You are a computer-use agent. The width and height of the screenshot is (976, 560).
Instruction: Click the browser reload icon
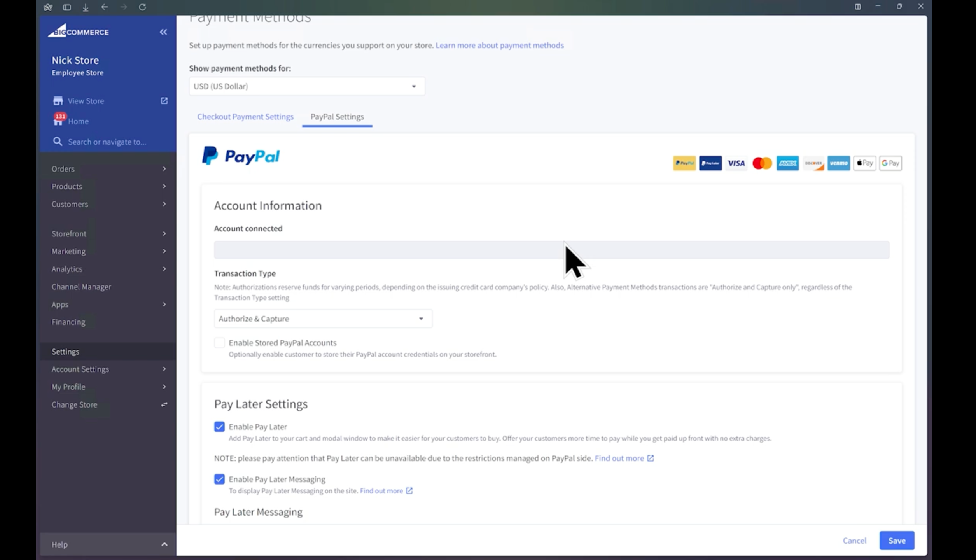click(142, 7)
